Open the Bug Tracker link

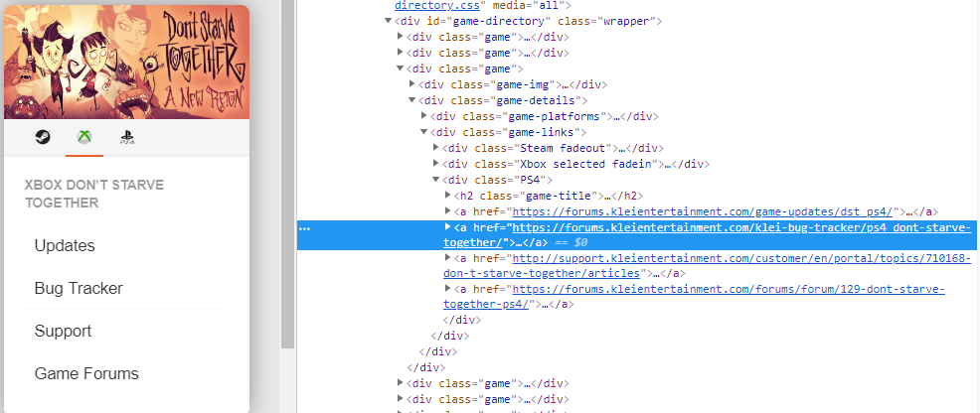click(x=79, y=288)
